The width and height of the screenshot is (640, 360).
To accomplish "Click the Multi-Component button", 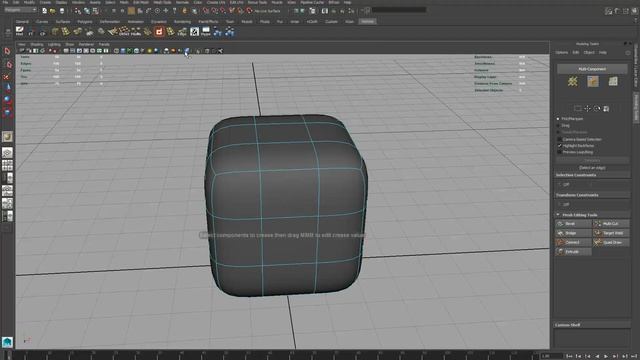I will (x=593, y=69).
